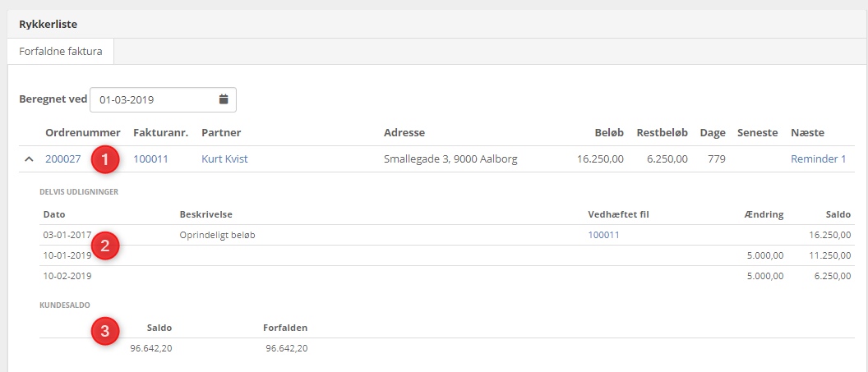Screen dimensions: 868x372
Task: Click the Beregnet ved date field
Action: 152,99
